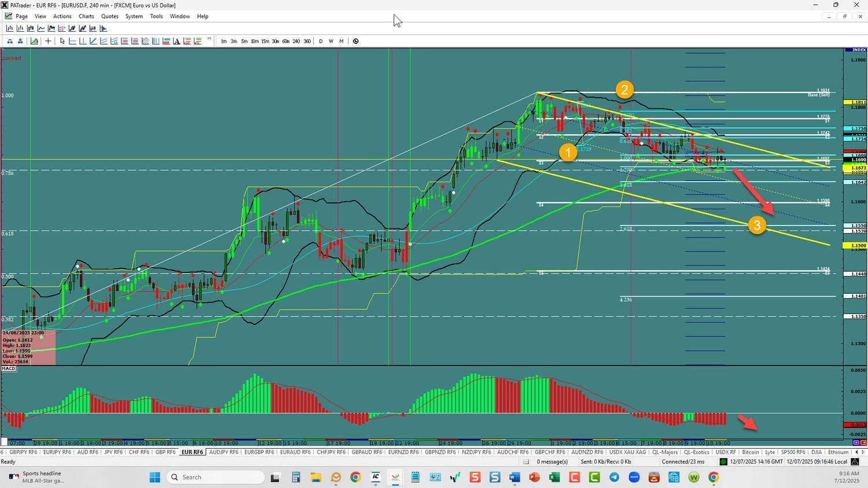Image resolution: width=868 pixels, height=488 pixels.
Task: Open the Quotes menu
Action: (x=110, y=16)
